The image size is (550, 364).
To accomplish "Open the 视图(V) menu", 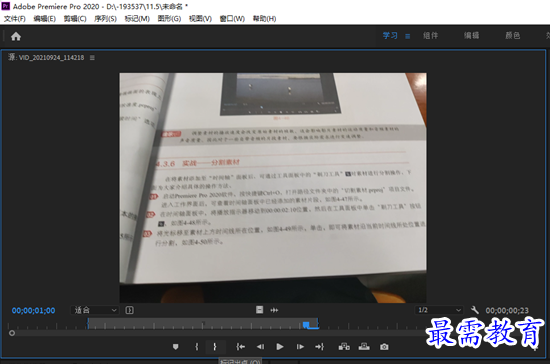I will pos(200,19).
